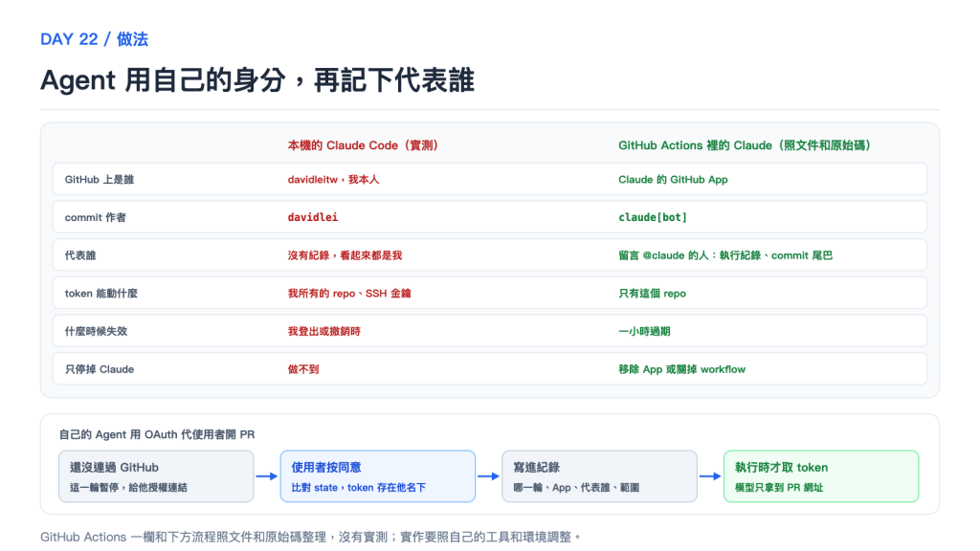Image resolution: width=980 pixels, height=551 pixels.
Task: Click the cell '只有這個 repo'
Action: [652, 294]
